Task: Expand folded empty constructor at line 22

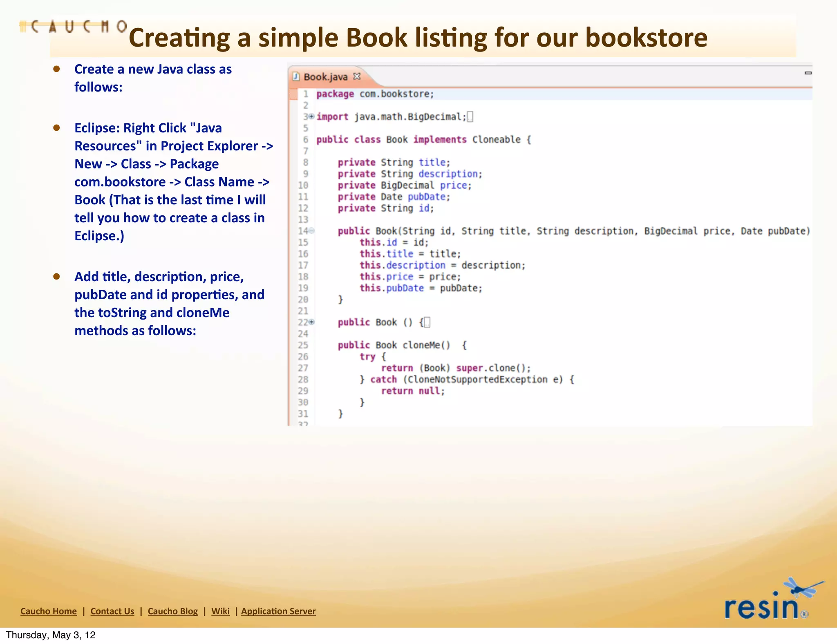Action: 312,322
